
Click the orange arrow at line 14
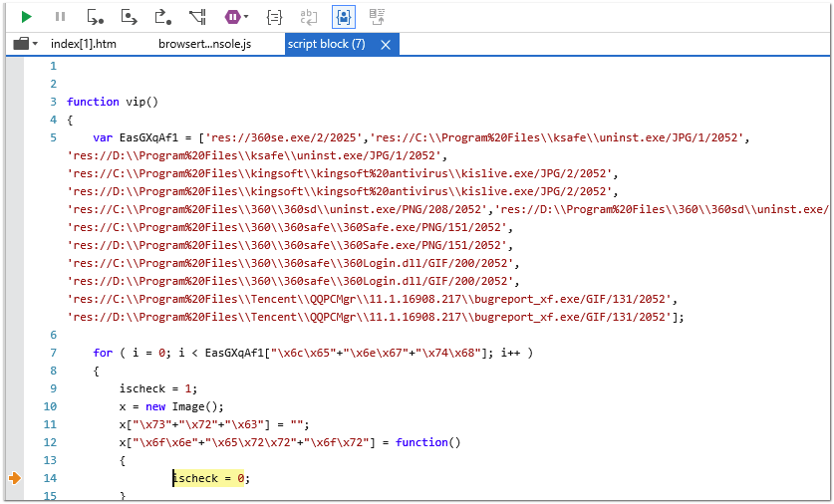[x=15, y=479]
